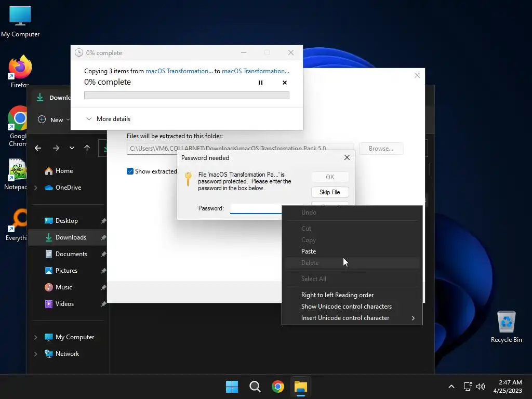Open recent locations dropdown in Explorer
Screen dimensions: 532x399
click(x=72, y=148)
